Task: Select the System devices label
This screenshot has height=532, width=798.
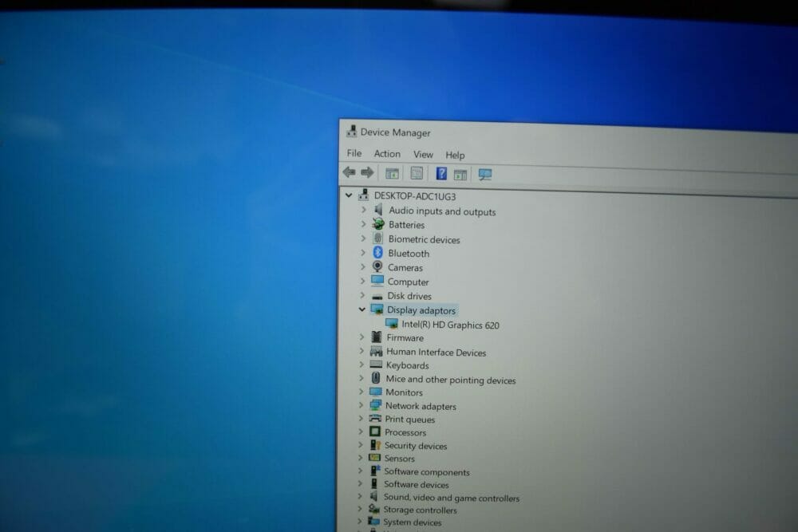Action: pos(413,522)
